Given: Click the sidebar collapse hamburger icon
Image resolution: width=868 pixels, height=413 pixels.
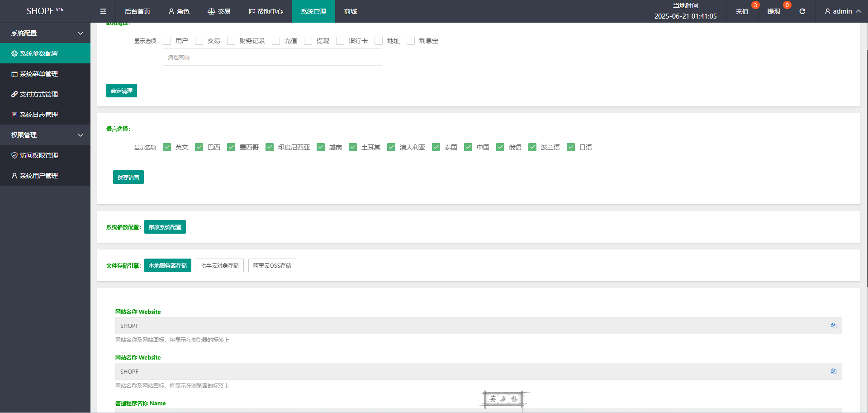Looking at the screenshot, I should pos(103,11).
